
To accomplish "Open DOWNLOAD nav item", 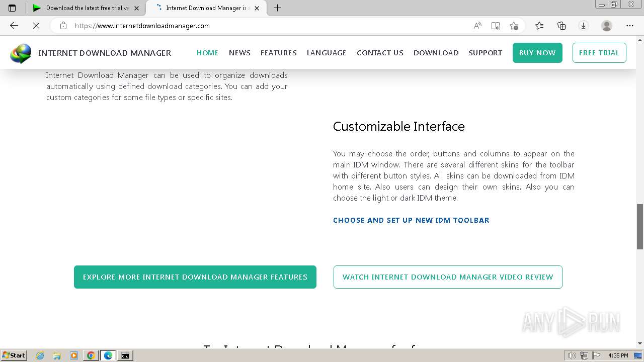I will (x=436, y=53).
